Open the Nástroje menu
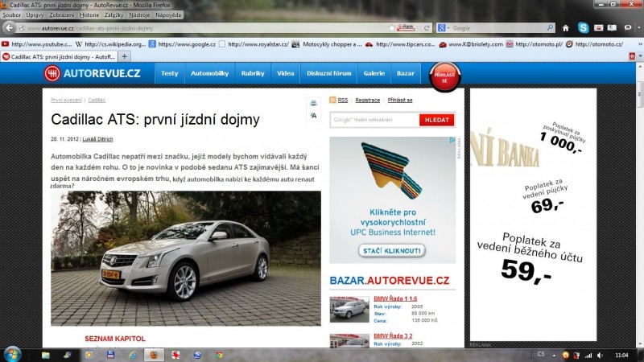This screenshot has height=362, width=644. click(139, 14)
